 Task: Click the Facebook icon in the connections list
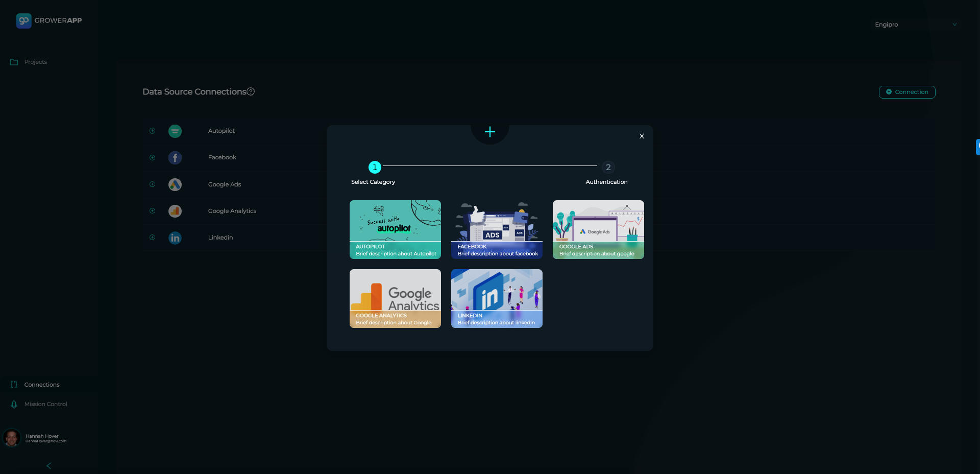pos(175,158)
